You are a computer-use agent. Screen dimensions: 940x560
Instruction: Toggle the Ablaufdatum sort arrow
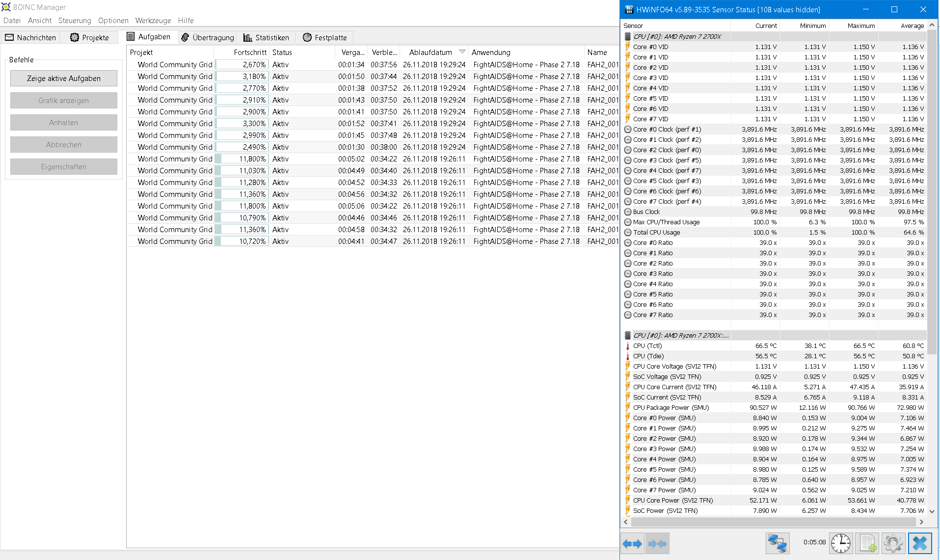pos(462,52)
